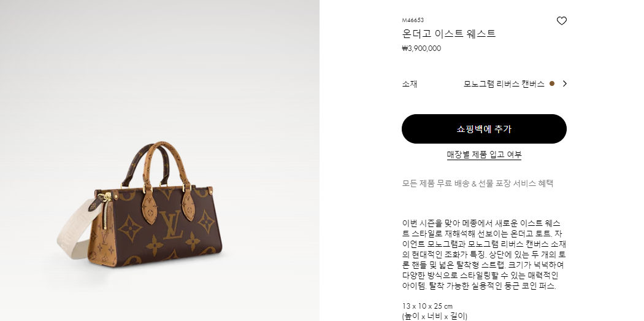Open the 매장별 제품 입고 여부 link

tap(484, 155)
